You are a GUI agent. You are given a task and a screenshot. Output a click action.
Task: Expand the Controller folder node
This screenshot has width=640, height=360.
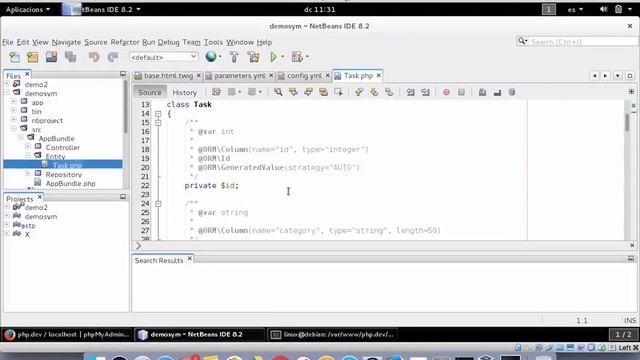pyautogui.click(x=28, y=147)
